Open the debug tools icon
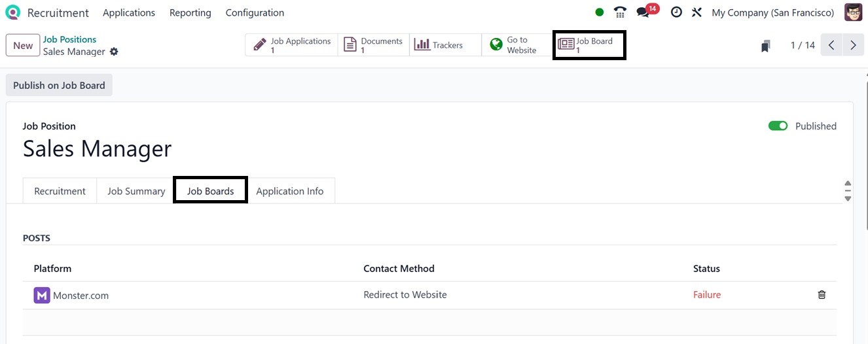The width and height of the screenshot is (868, 344). pos(696,12)
